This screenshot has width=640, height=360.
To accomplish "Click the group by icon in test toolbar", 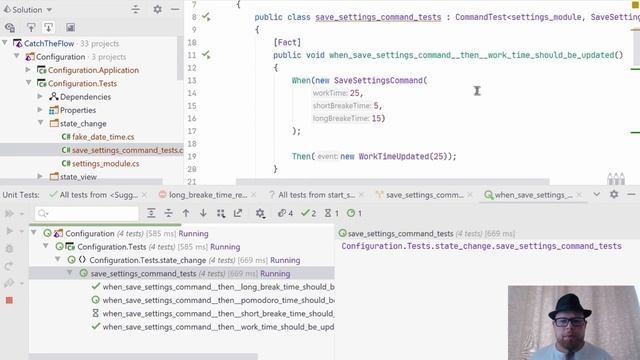I will (221, 213).
